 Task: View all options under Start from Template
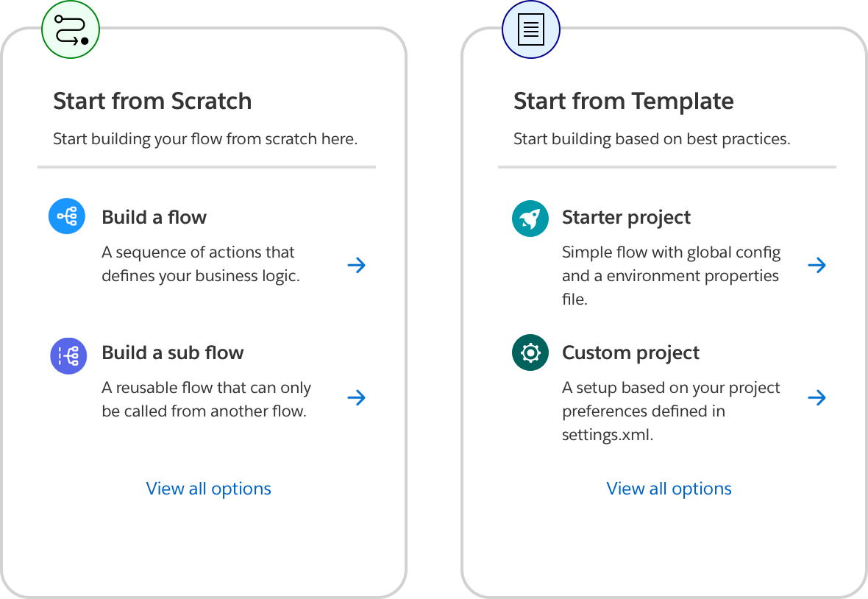[x=669, y=488]
